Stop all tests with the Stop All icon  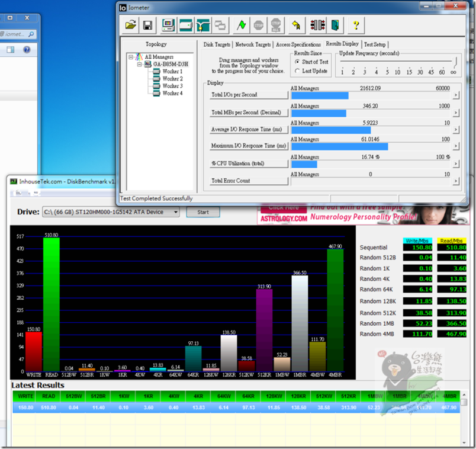pos(276,25)
